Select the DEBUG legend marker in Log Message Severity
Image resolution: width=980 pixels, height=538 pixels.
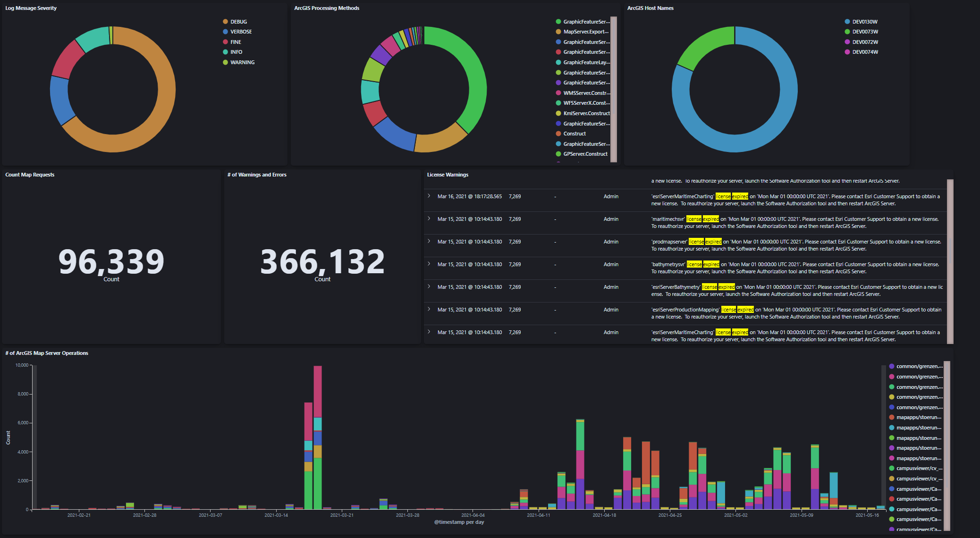pyautogui.click(x=225, y=21)
